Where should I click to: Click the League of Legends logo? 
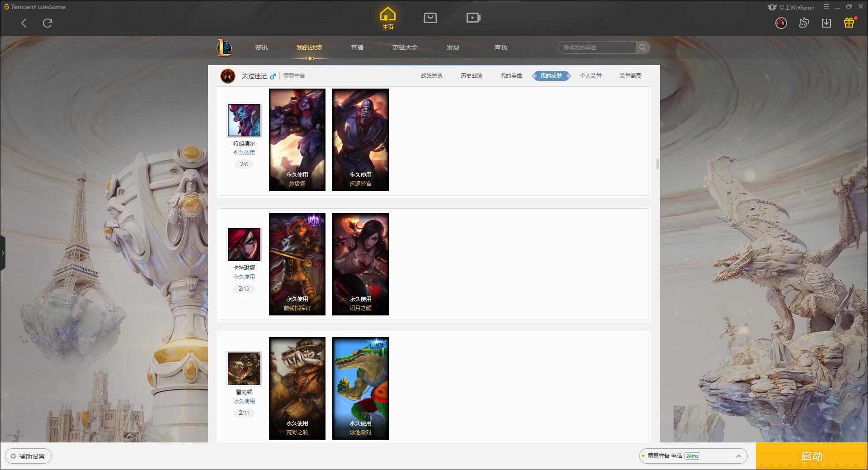point(224,47)
